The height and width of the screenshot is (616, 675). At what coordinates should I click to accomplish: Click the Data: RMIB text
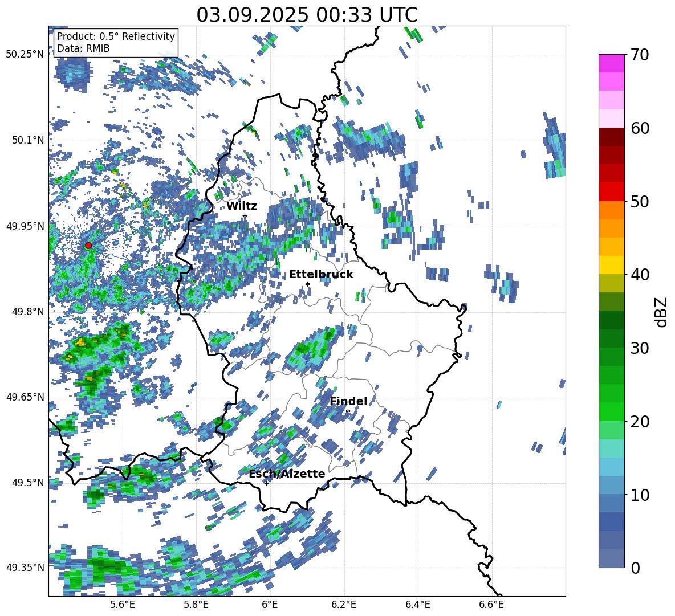click(x=83, y=48)
